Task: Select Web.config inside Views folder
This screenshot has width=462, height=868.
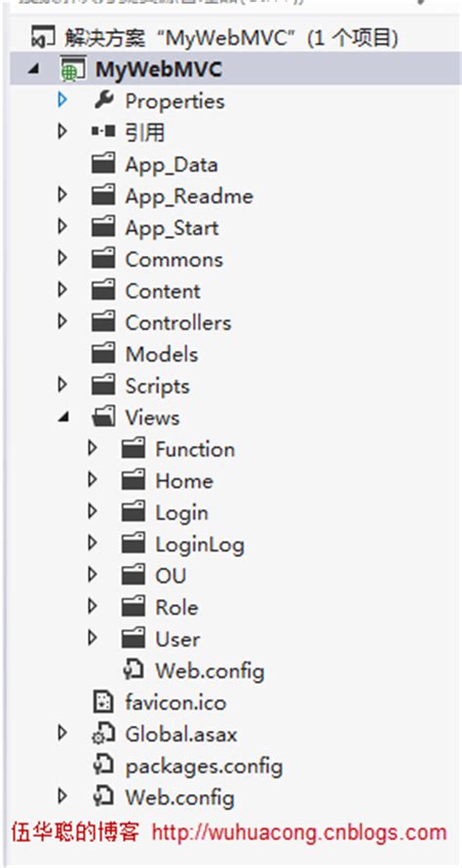Action: tap(192, 671)
